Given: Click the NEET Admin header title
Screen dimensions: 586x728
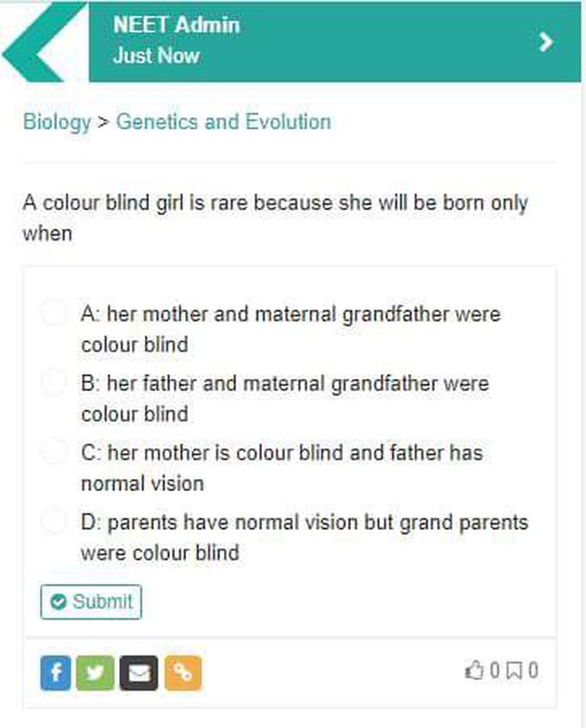Looking at the screenshot, I should coord(177,25).
